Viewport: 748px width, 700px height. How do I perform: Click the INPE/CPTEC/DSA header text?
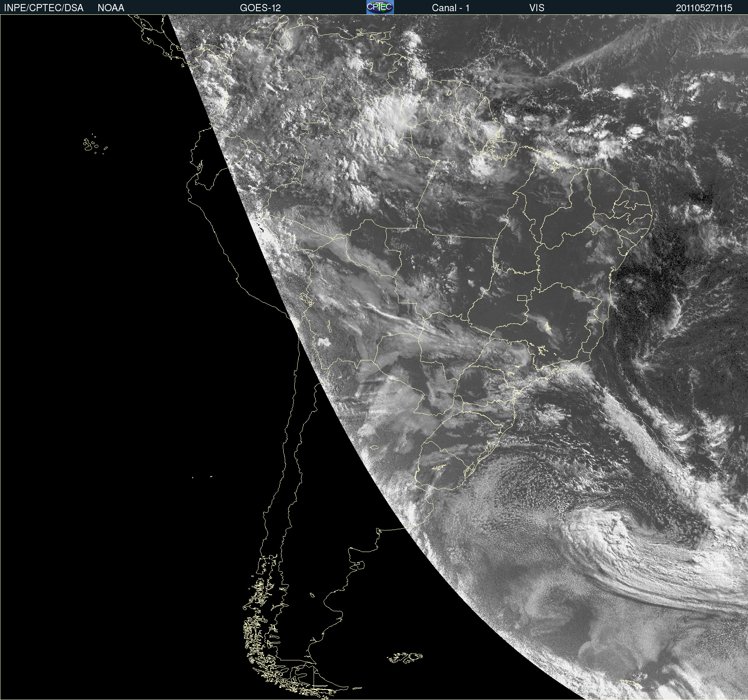(44, 8)
